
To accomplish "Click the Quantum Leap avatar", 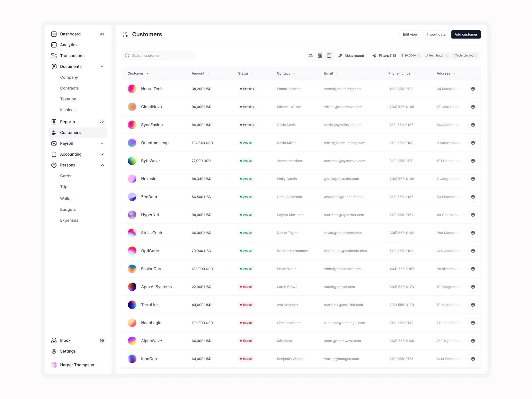I will tap(132, 143).
